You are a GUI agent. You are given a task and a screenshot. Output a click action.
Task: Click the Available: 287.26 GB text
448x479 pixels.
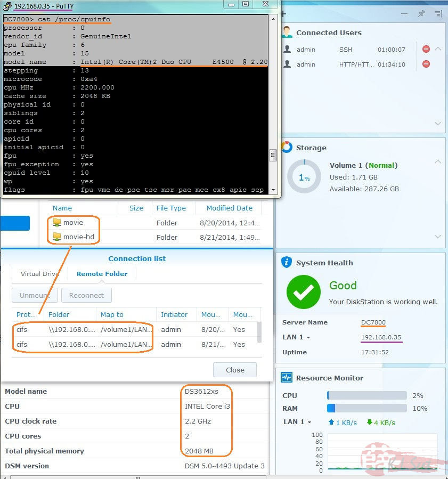coord(364,189)
